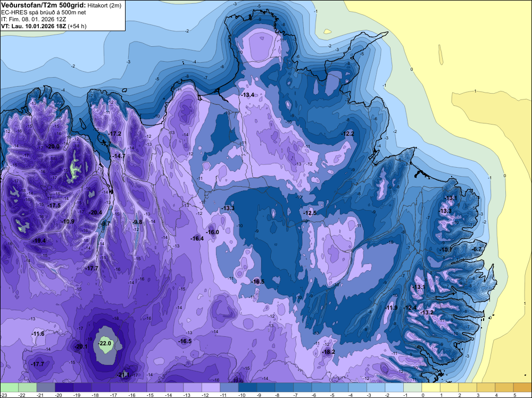Click the -11.6 map value

pyautogui.click(x=38, y=334)
